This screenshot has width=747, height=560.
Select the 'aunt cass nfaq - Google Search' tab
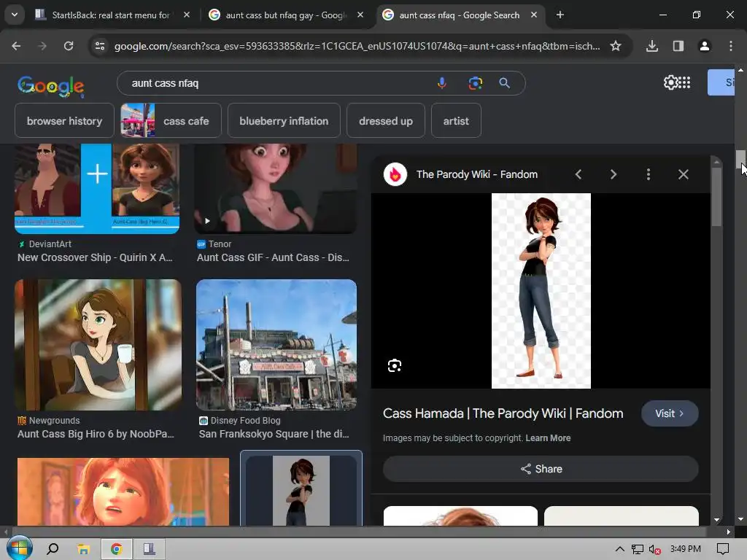click(460, 15)
